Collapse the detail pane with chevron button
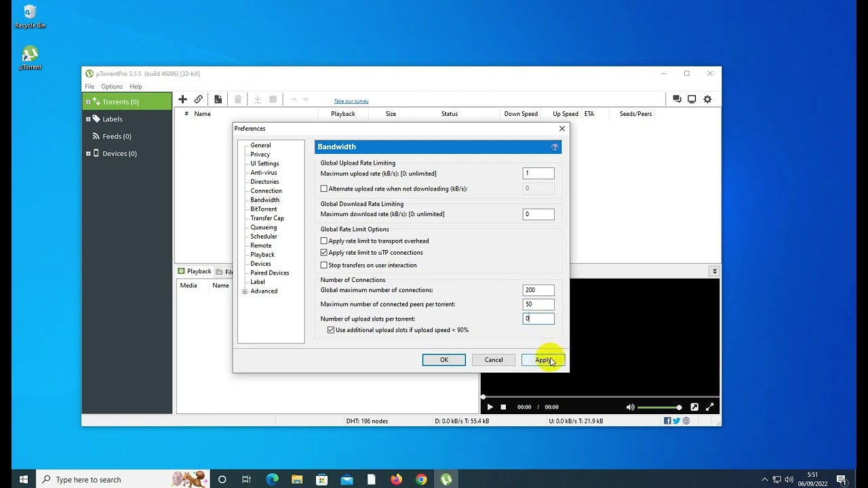This screenshot has width=868, height=488. (x=714, y=271)
